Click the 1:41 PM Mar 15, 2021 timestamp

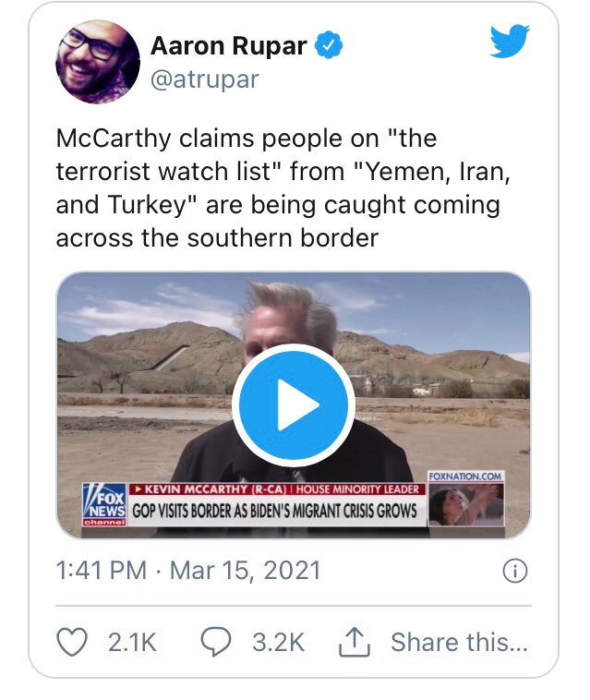tap(188, 571)
